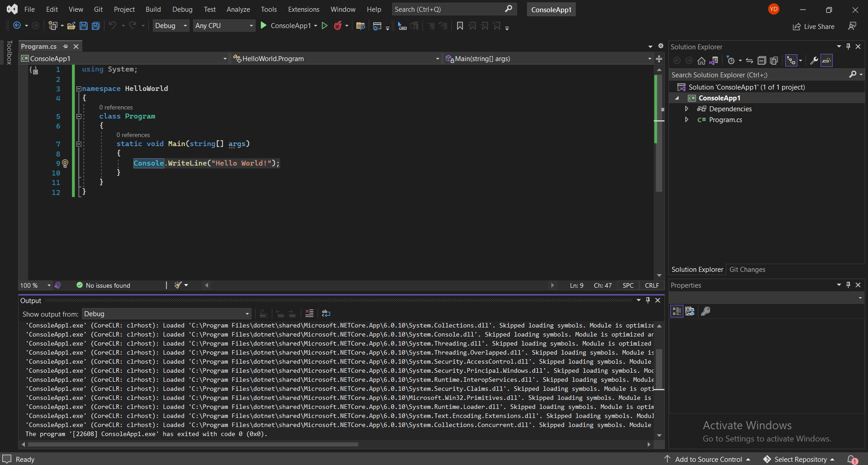Image resolution: width=868 pixels, height=465 pixels.
Task: Open the YD account avatar
Action: (774, 9)
